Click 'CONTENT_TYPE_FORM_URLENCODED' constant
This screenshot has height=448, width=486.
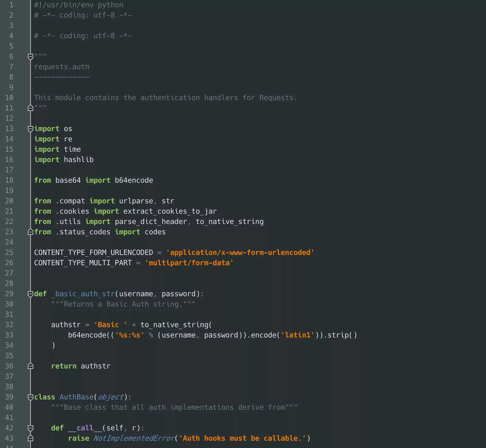(94, 253)
